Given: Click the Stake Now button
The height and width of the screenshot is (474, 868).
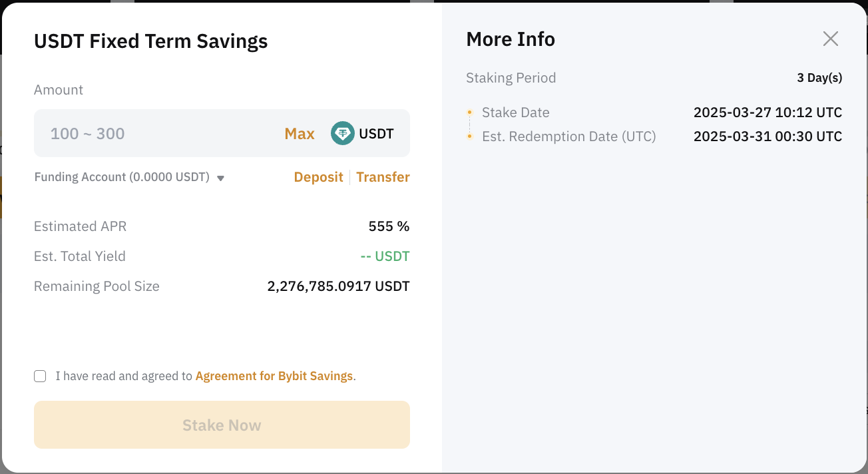Looking at the screenshot, I should (x=222, y=425).
